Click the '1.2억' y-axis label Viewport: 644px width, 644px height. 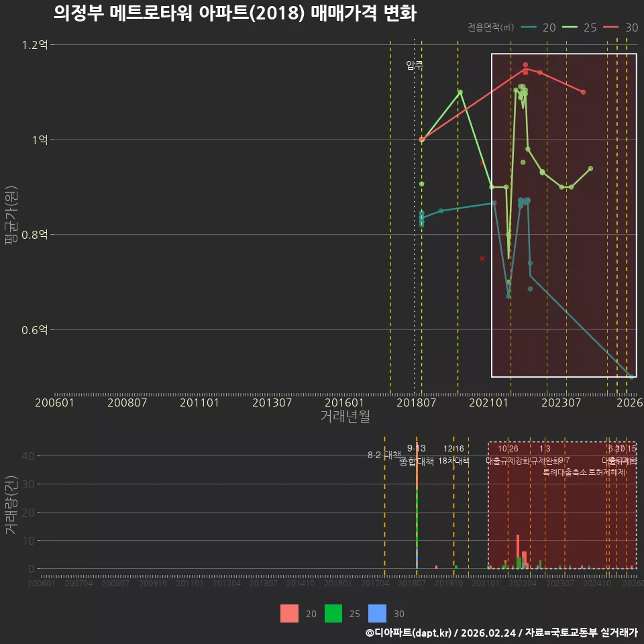(35, 45)
